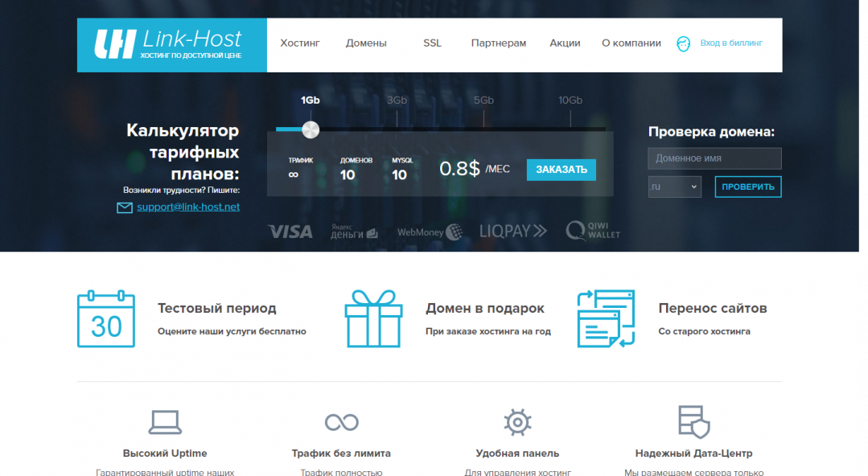The image size is (868, 476).
Task: Click the support@link-host.net email link
Action: [188, 207]
